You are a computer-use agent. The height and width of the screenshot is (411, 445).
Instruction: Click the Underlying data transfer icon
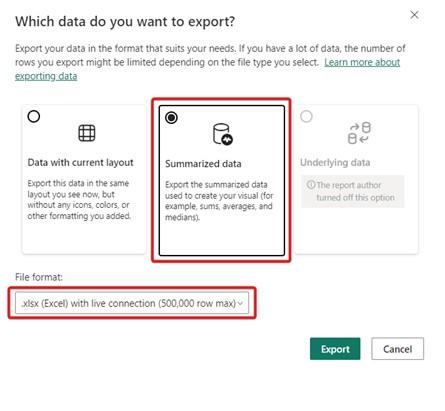tap(359, 133)
